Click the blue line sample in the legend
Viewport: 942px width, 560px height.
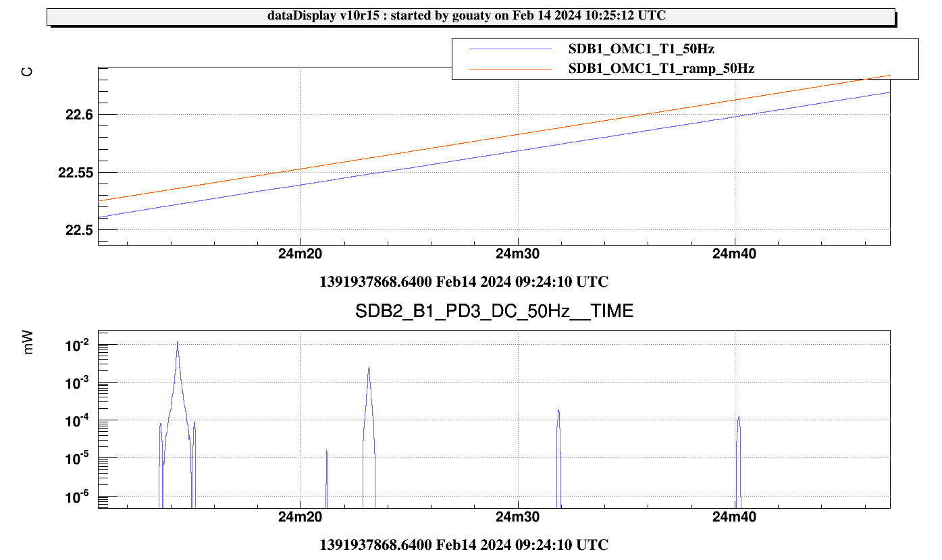click(510, 49)
